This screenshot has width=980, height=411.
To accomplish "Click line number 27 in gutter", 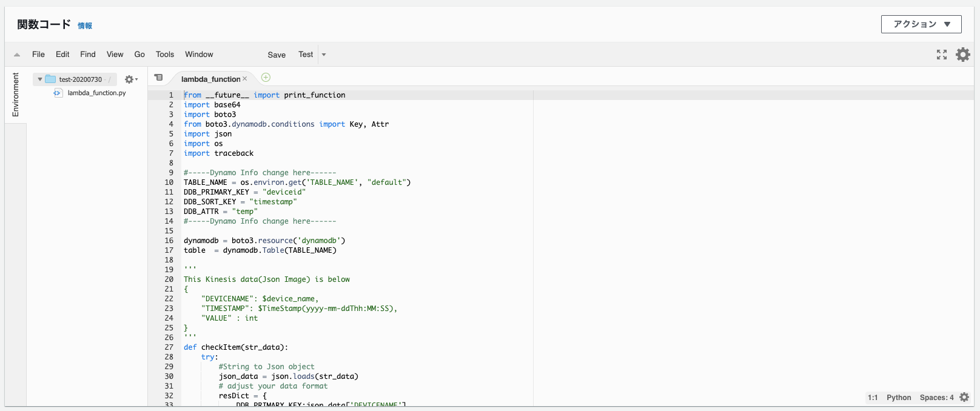I will tap(169, 347).
